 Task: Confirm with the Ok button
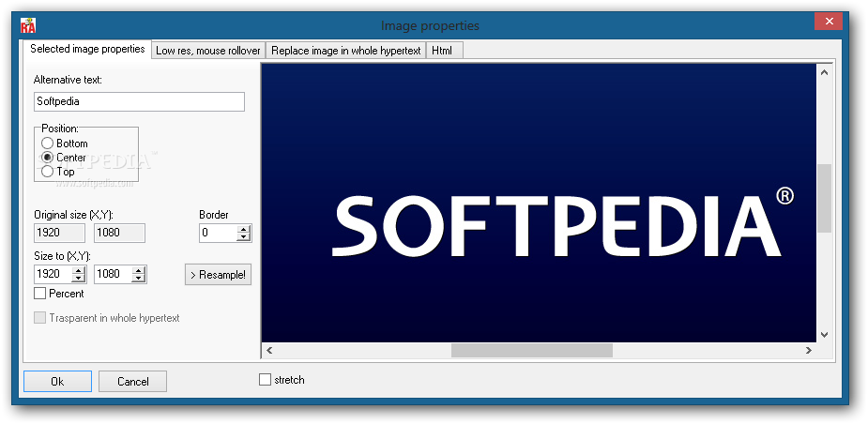pyautogui.click(x=57, y=382)
